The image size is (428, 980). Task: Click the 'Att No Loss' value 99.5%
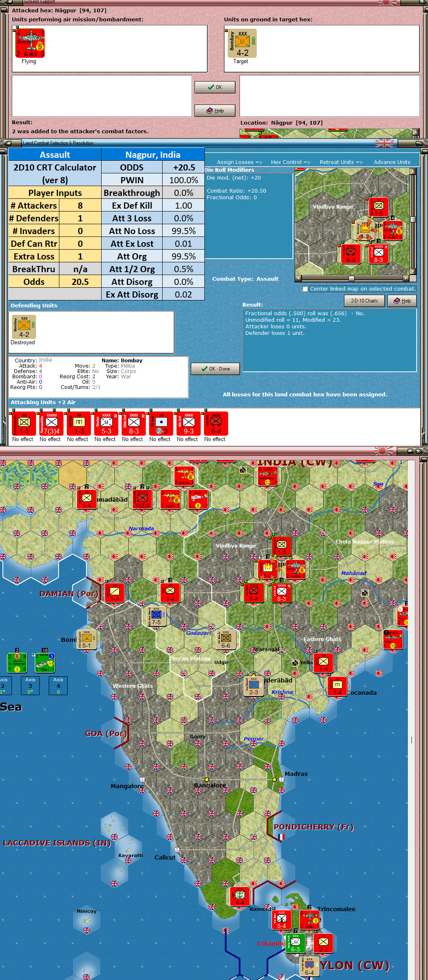[x=183, y=231]
